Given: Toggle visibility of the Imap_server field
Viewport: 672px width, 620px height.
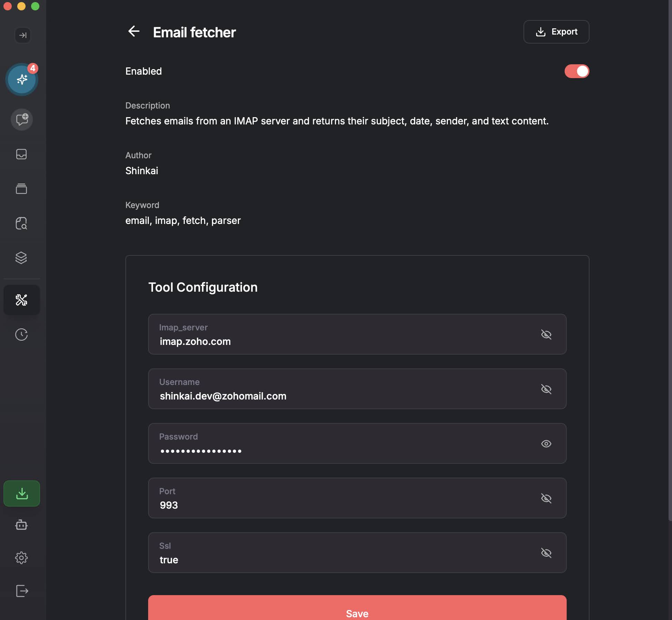Looking at the screenshot, I should click(x=546, y=334).
